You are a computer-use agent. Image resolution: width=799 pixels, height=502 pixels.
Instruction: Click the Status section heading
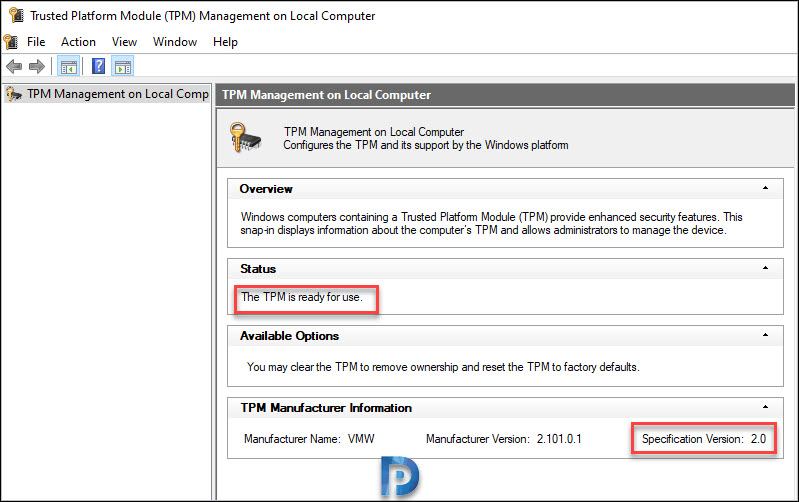tap(258, 269)
